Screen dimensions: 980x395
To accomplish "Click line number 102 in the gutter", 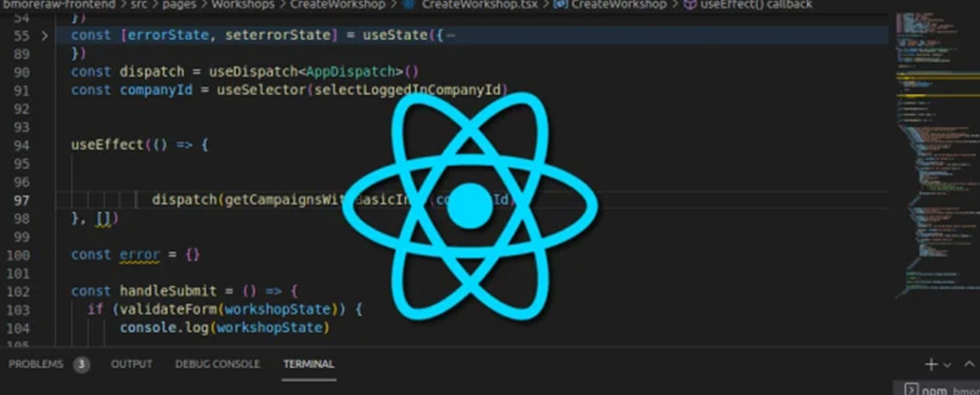I will click(18, 291).
